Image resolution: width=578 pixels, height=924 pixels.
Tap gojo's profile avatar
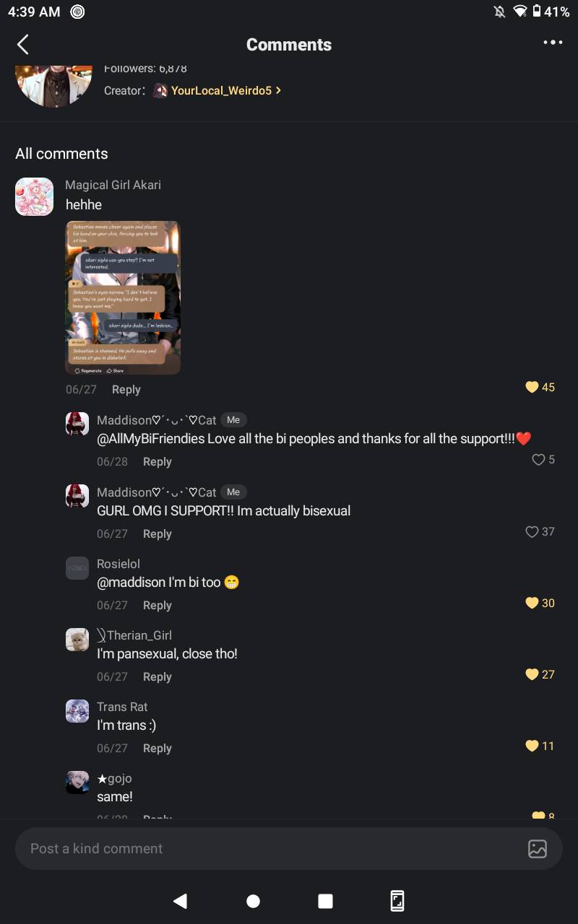click(x=77, y=783)
